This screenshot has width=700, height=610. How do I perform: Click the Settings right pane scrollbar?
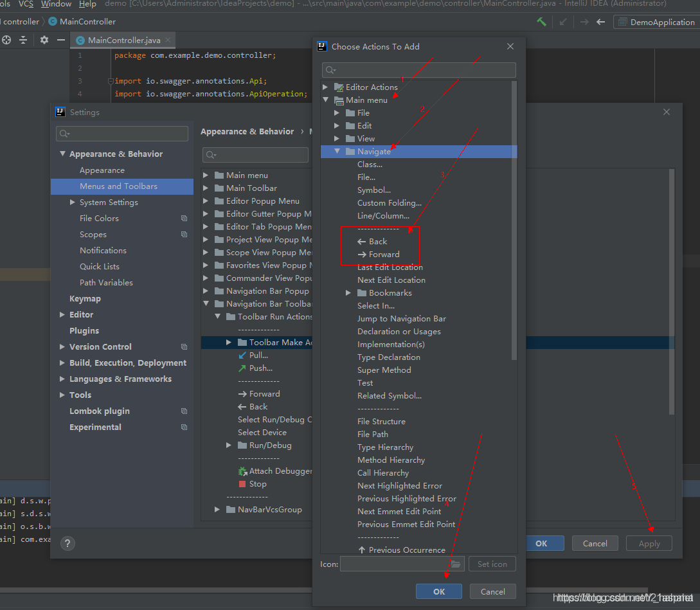tap(672, 292)
